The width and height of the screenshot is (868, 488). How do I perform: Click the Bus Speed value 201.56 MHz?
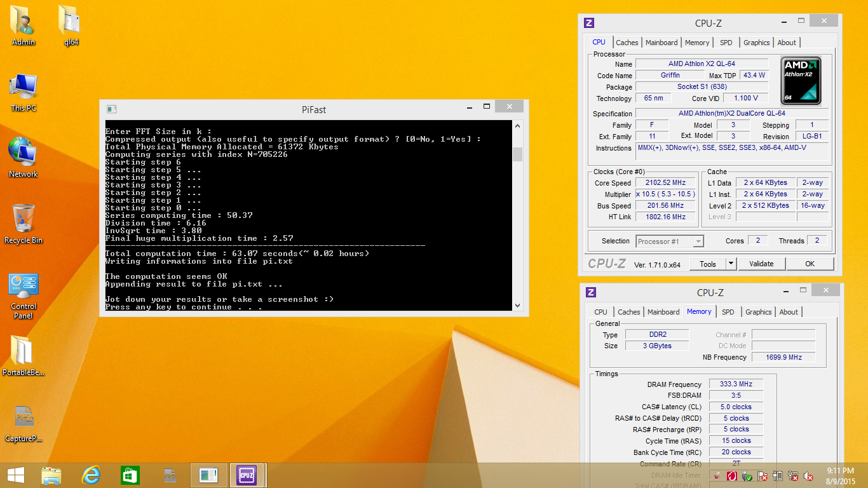pyautogui.click(x=665, y=206)
